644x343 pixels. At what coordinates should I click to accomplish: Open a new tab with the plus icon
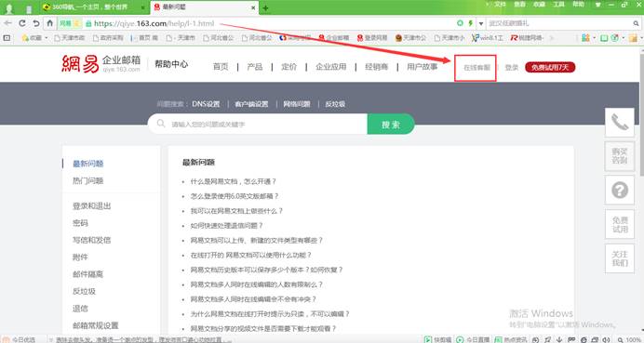point(266,7)
